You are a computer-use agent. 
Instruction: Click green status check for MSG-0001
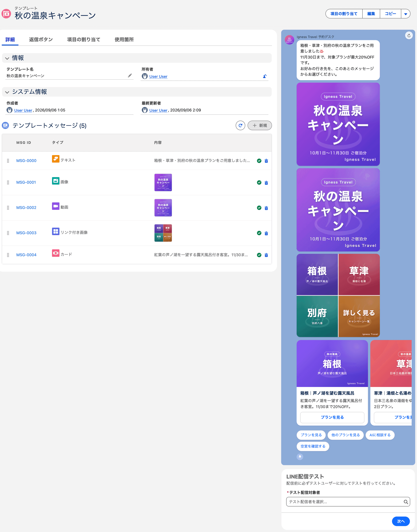pyautogui.click(x=259, y=183)
